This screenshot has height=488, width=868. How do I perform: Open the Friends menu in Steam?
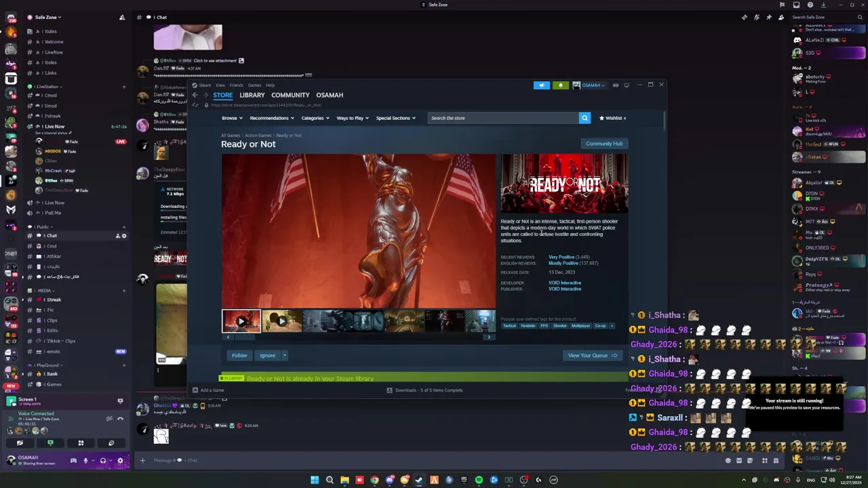[236, 85]
